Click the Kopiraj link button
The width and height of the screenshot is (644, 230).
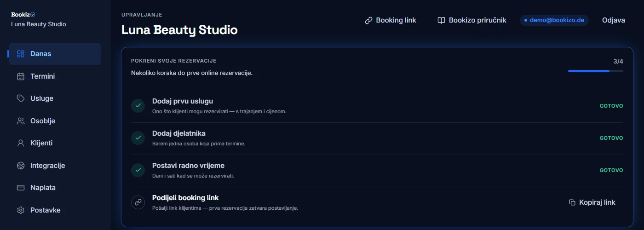coord(592,202)
